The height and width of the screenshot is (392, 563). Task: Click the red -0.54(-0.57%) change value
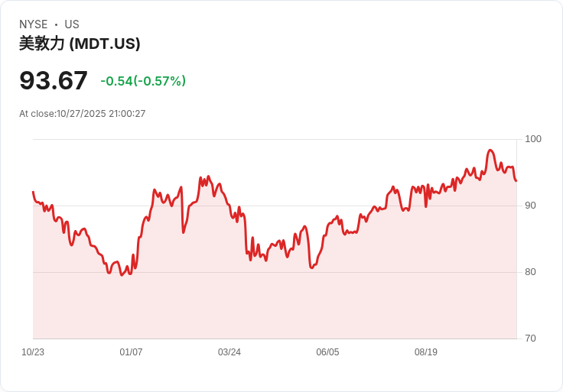(x=143, y=81)
